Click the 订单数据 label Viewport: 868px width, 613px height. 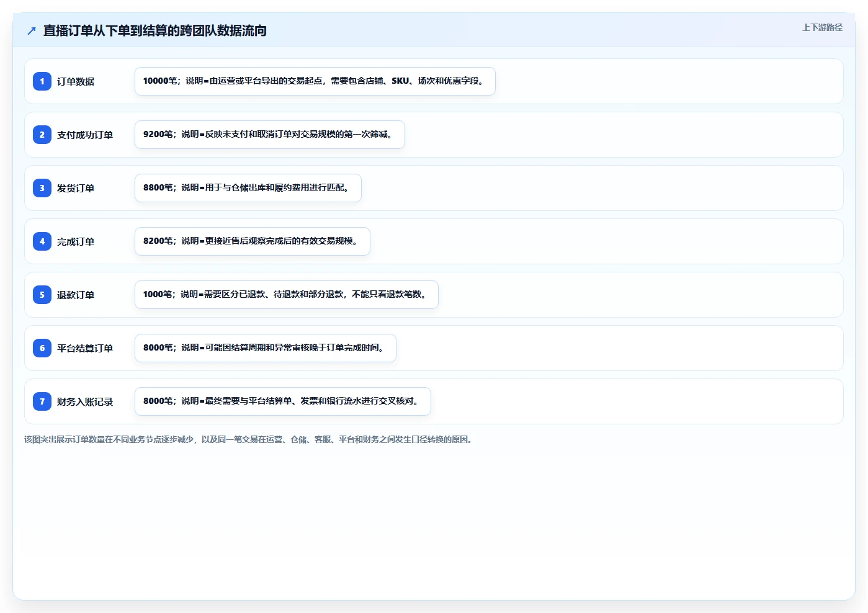pyautogui.click(x=76, y=81)
